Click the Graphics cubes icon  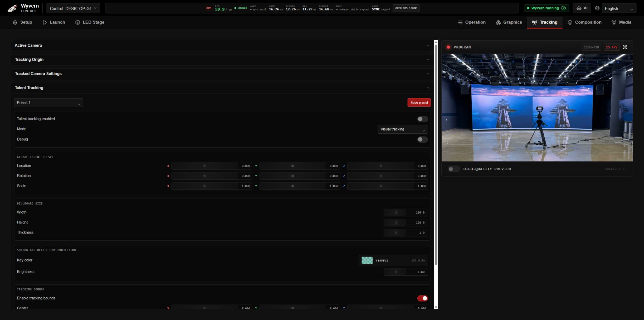pos(498,22)
